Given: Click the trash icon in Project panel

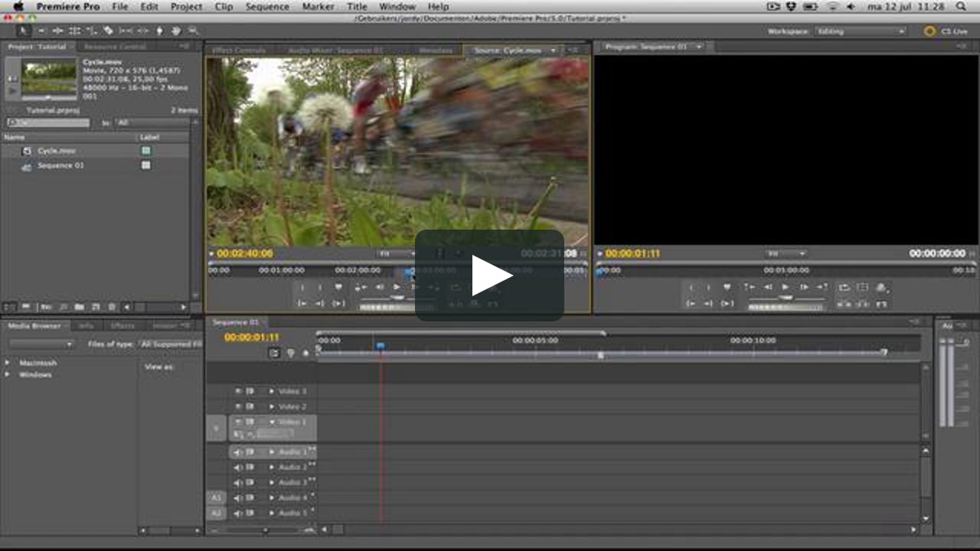Looking at the screenshot, I should (x=112, y=307).
